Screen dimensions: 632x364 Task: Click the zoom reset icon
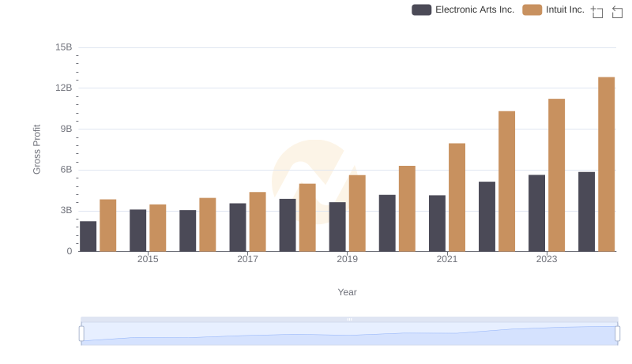(x=617, y=12)
